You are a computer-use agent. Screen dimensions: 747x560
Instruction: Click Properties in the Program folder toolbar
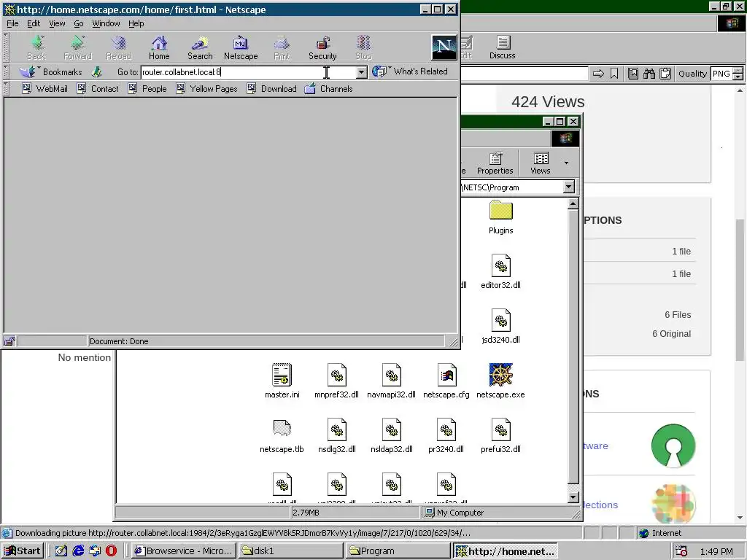(x=495, y=163)
